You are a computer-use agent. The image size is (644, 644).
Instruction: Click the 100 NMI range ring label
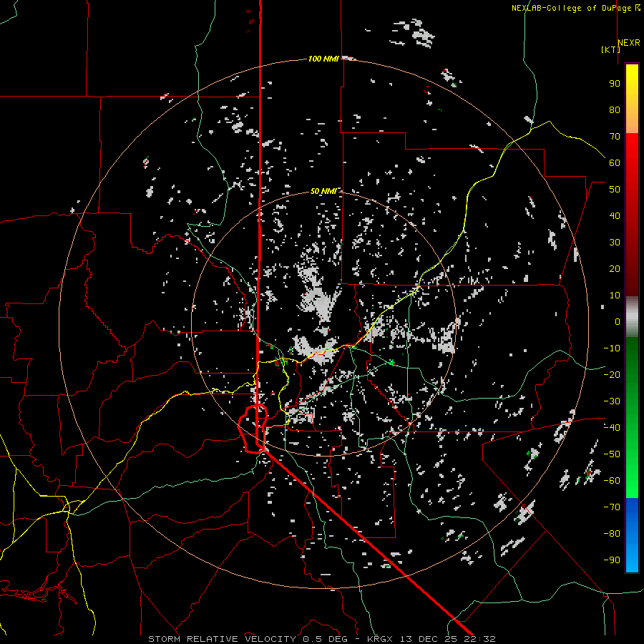[323, 59]
